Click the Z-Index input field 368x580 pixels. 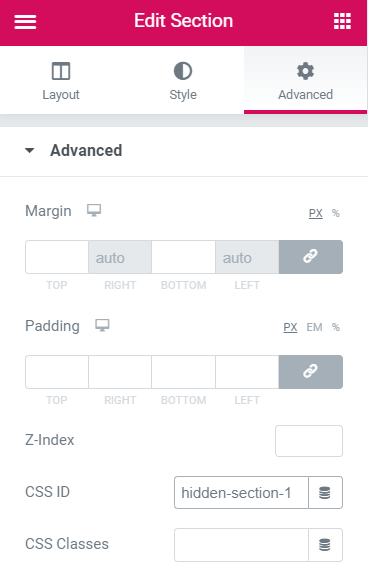click(309, 441)
